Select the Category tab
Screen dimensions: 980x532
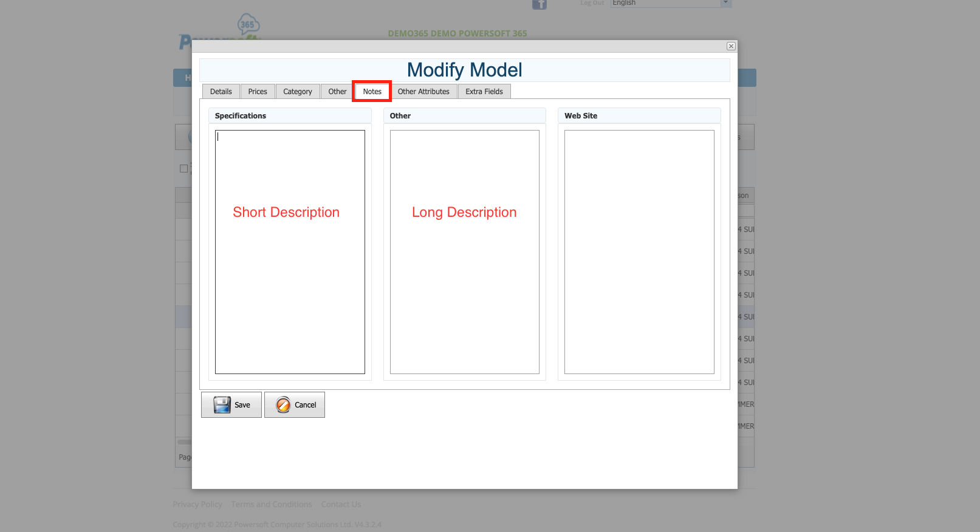[x=297, y=92]
